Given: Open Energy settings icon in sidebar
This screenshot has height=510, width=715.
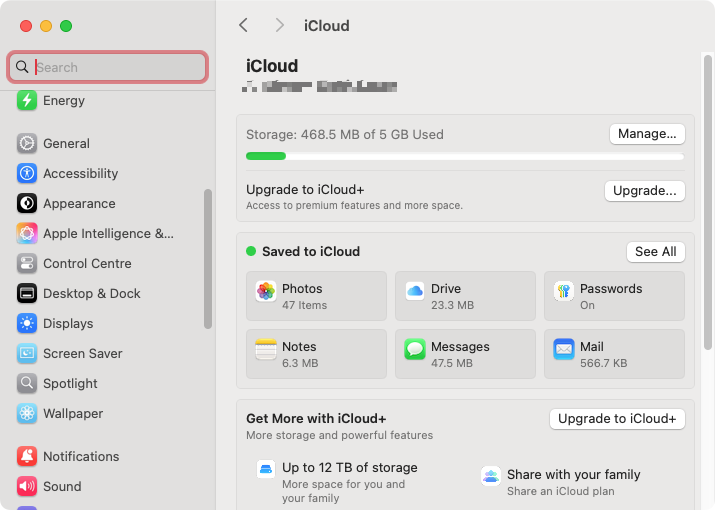Looking at the screenshot, I should coord(27,100).
